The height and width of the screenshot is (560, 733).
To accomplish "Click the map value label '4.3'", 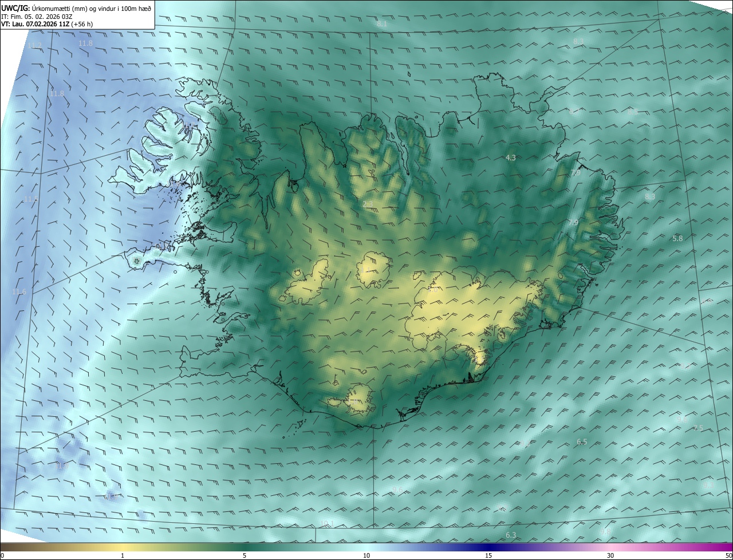I will (511, 157).
